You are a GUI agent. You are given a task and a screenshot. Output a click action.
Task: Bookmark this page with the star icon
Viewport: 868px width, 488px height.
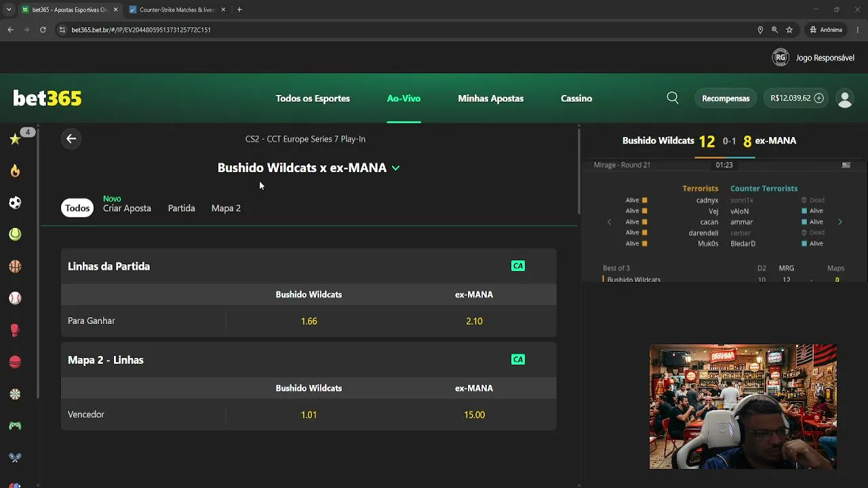789,30
